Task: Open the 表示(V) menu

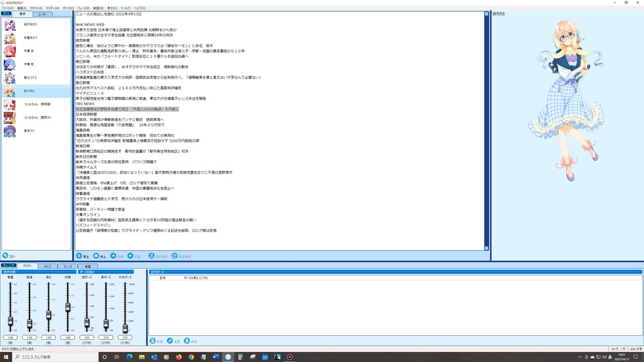Action: (112, 8)
